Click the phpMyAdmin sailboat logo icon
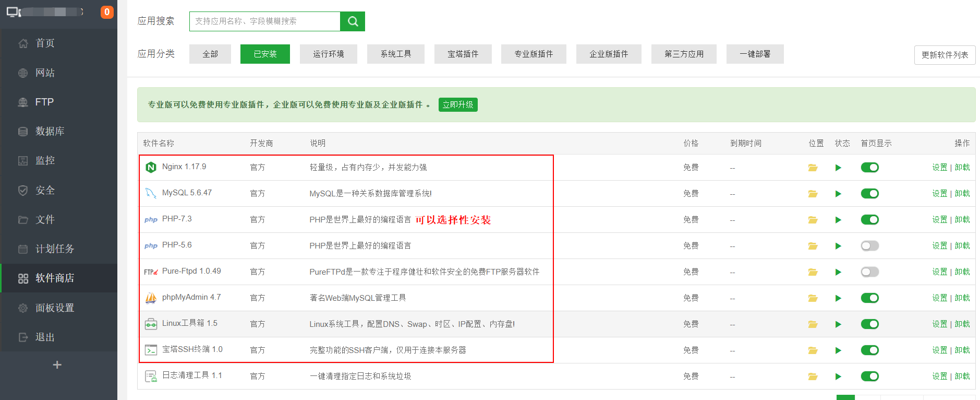This screenshot has height=400, width=980. (151, 298)
